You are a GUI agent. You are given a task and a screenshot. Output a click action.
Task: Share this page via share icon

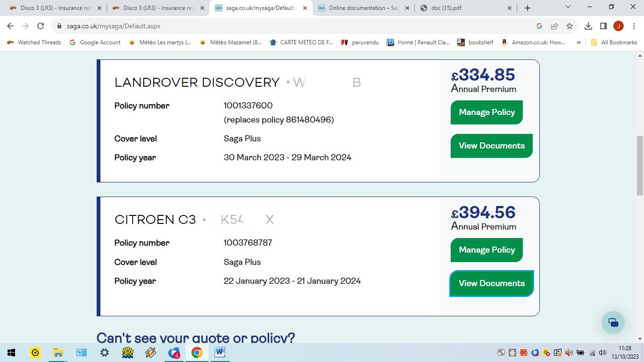[x=554, y=26]
